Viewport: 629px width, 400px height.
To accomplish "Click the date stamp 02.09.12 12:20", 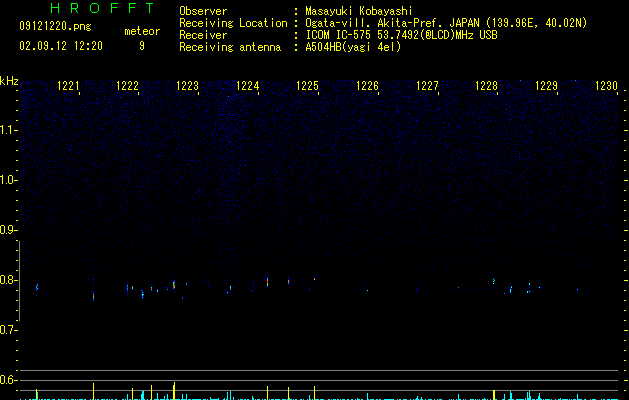I will [x=61, y=46].
